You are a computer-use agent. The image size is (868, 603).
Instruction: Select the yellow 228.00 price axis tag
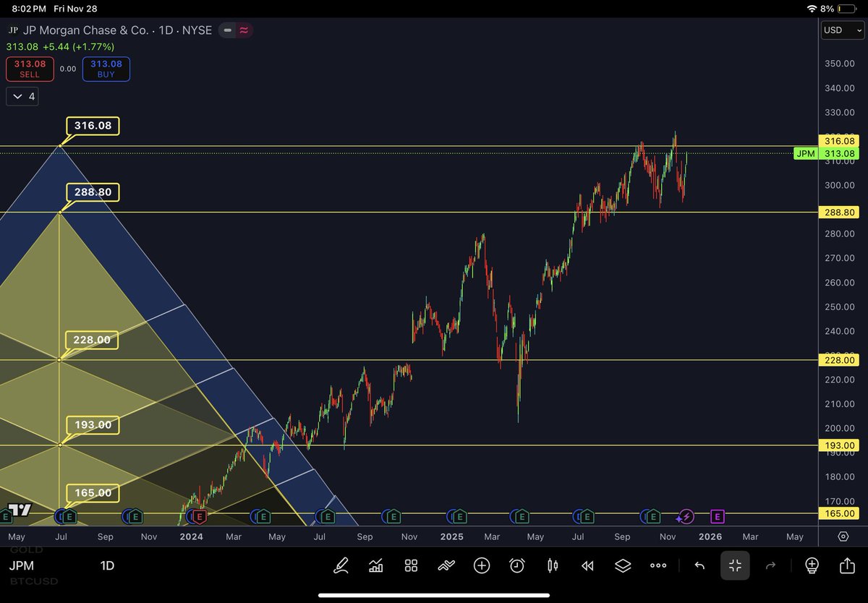838,360
